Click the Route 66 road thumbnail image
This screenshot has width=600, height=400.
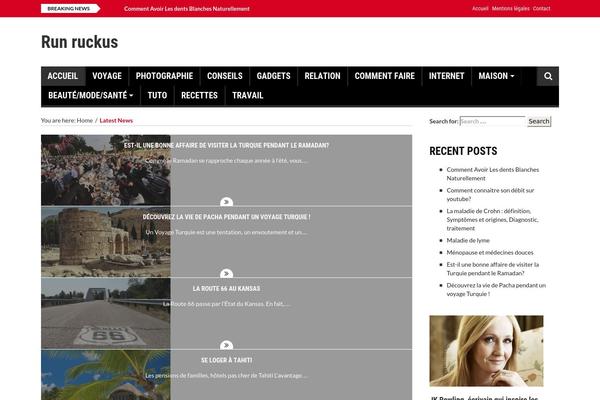pyautogui.click(x=106, y=313)
